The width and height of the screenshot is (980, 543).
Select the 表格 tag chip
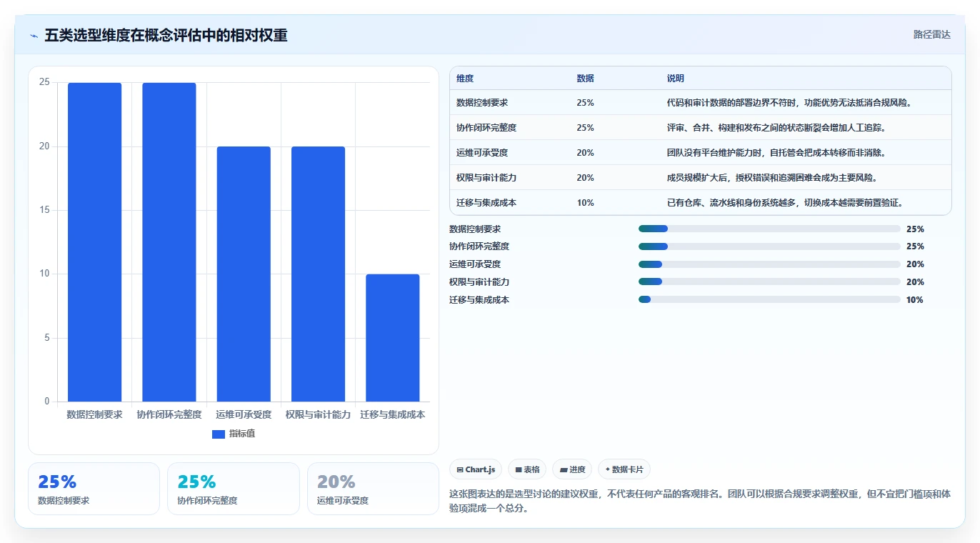(x=527, y=469)
